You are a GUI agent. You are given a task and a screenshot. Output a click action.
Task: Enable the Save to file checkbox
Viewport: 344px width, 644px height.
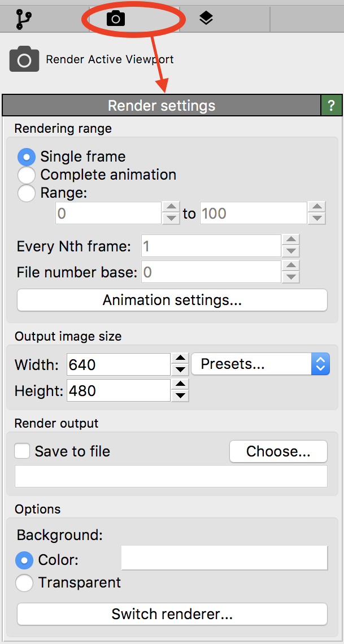(23, 451)
